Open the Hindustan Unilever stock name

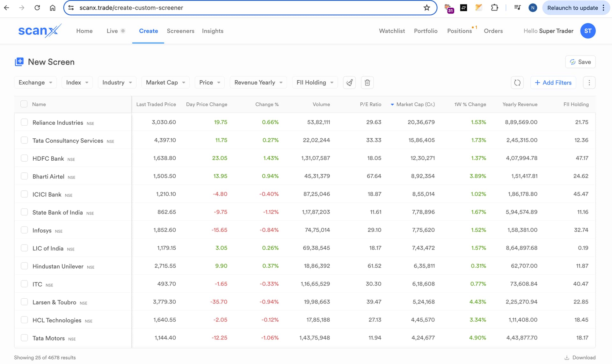click(x=58, y=266)
